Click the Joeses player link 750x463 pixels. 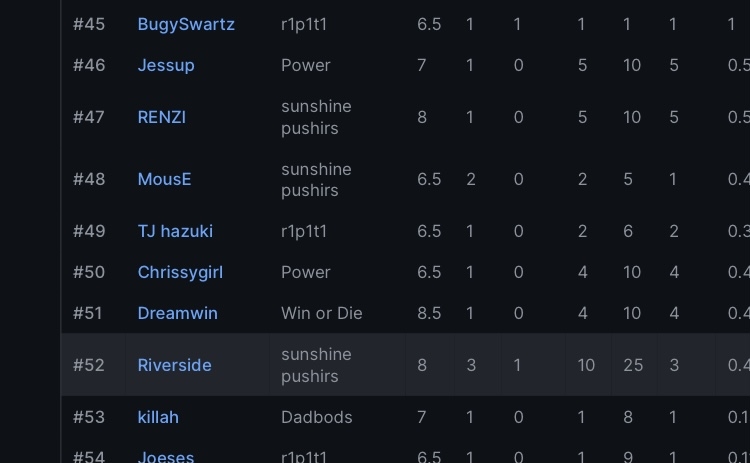(x=166, y=456)
